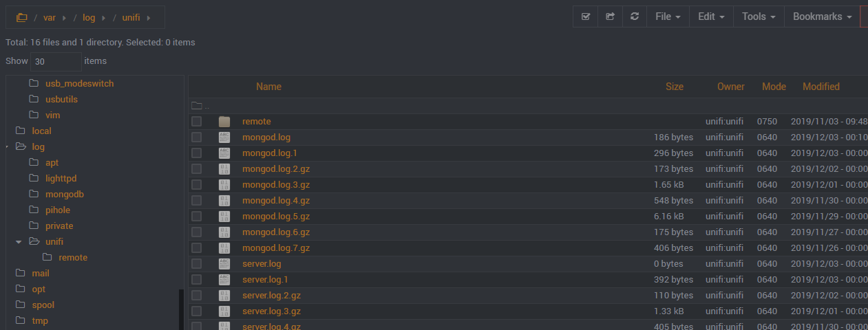Image resolution: width=868 pixels, height=330 pixels.
Task: Select the mongod.log.5.gz row checkbox
Action: point(197,217)
